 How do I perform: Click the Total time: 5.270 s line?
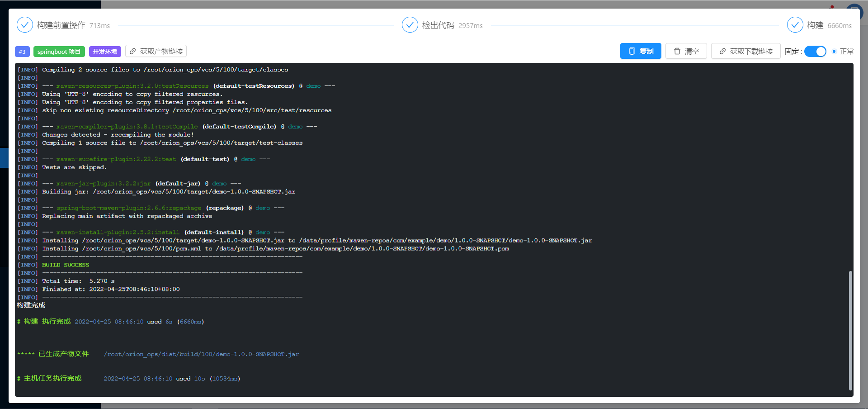[x=66, y=281]
